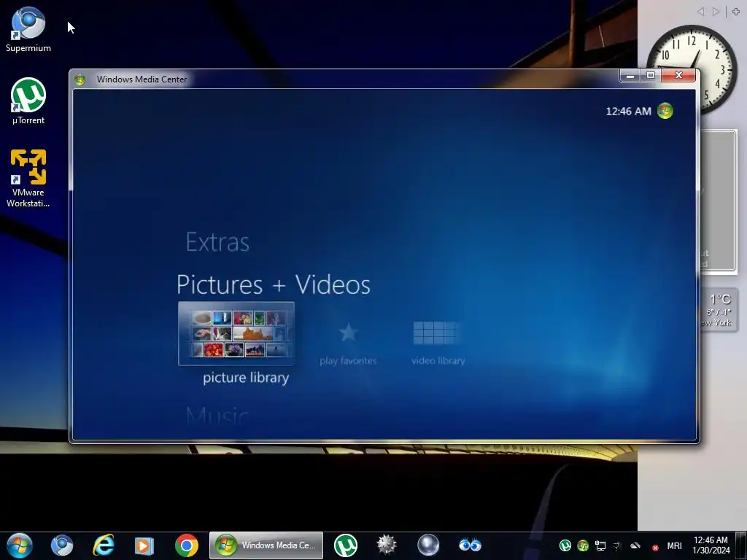Open the Windows Start orb
The width and height of the screenshot is (747, 560).
click(20, 545)
